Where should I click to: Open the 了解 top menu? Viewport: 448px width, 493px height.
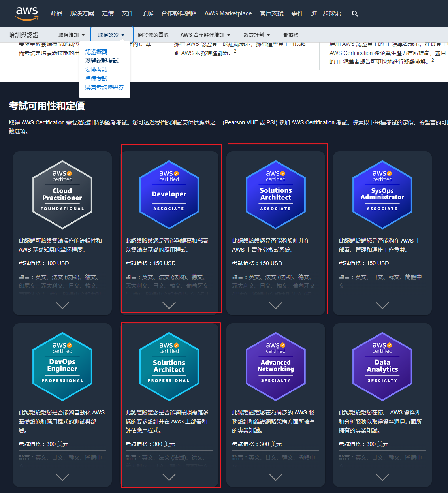[147, 13]
